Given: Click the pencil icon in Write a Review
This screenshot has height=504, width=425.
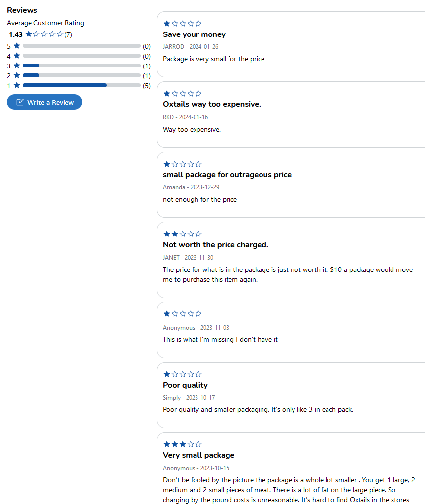Looking at the screenshot, I should tap(20, 102).
